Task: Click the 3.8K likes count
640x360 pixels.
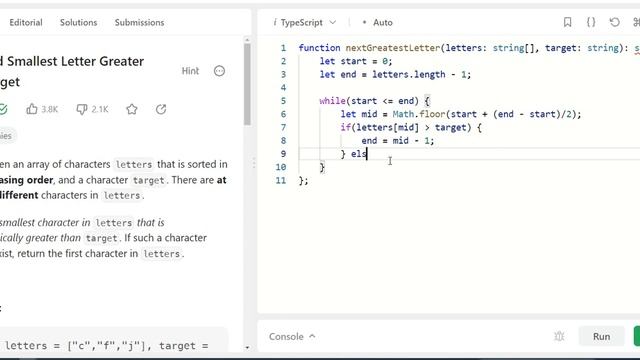Action: 50,109
